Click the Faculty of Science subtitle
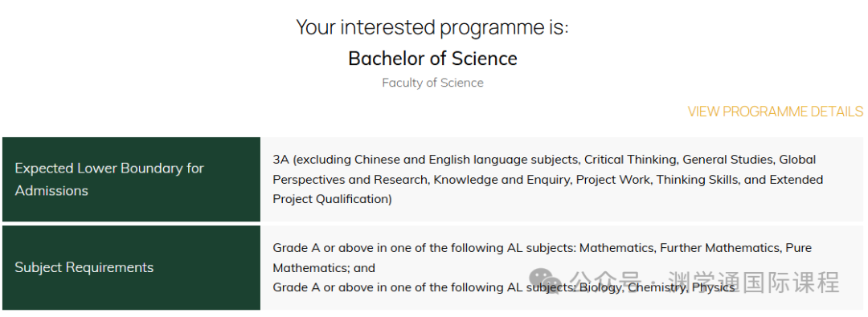 click(x=433, y=83)
